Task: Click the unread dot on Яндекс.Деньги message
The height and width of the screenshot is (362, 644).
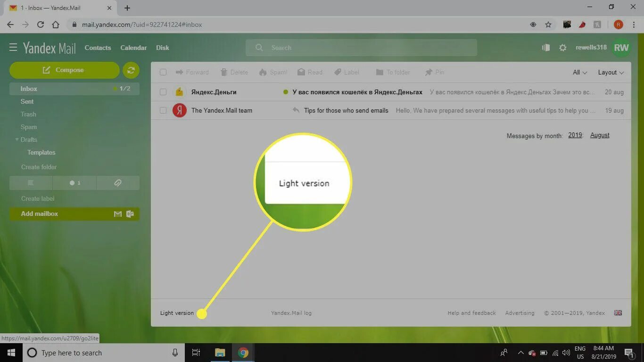Action: 285,92
